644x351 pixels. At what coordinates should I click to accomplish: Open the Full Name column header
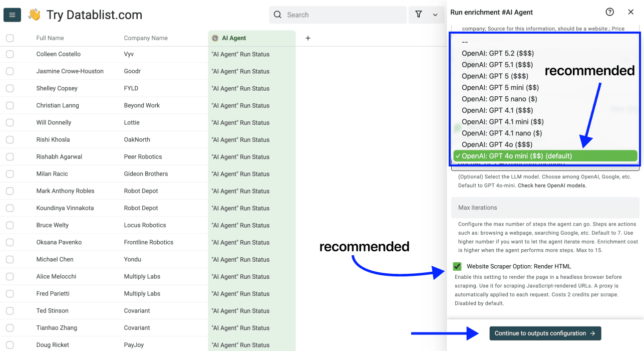coord(49,38)
